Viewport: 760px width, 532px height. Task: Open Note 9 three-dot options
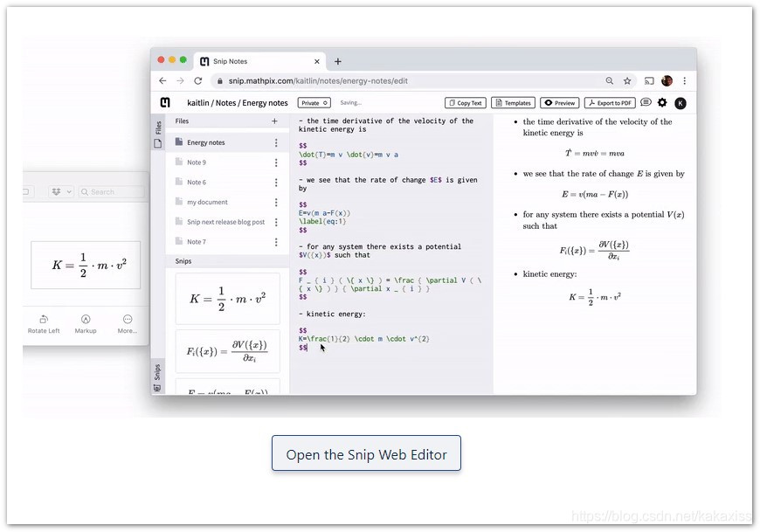(x=276, y=162)
